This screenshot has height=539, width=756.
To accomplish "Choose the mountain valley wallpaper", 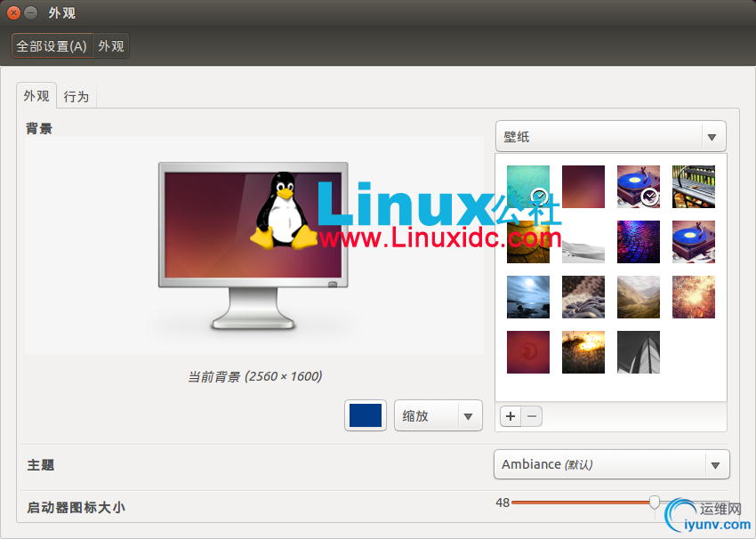I will pos(639,297).
